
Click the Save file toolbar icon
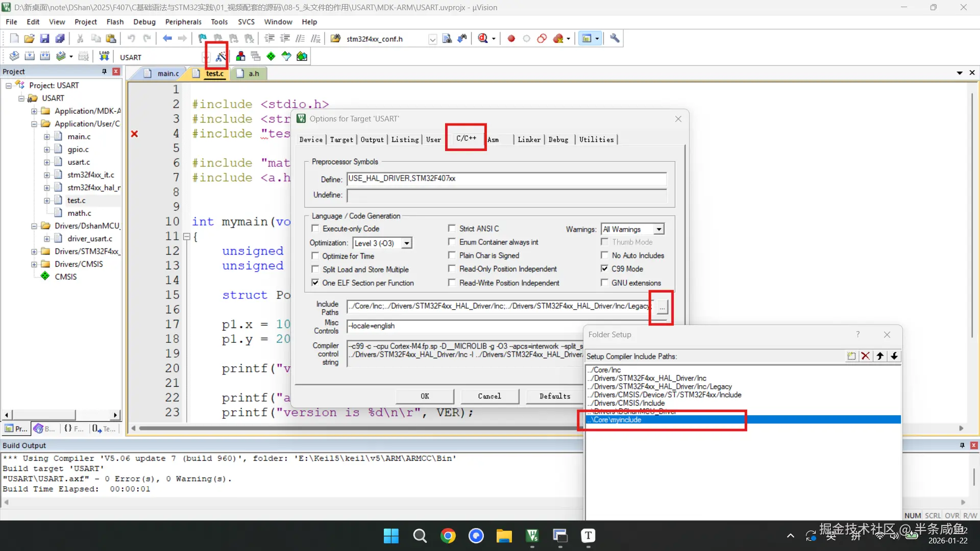point(44,39)
